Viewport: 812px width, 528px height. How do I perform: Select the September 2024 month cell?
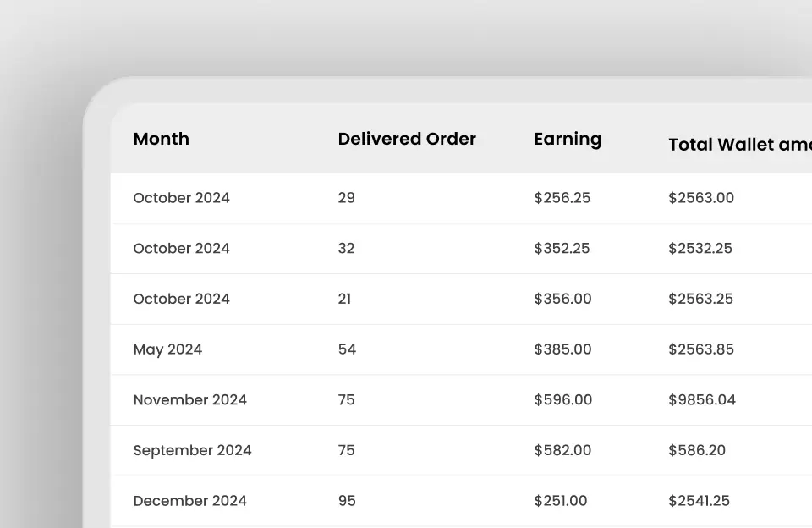192,451
